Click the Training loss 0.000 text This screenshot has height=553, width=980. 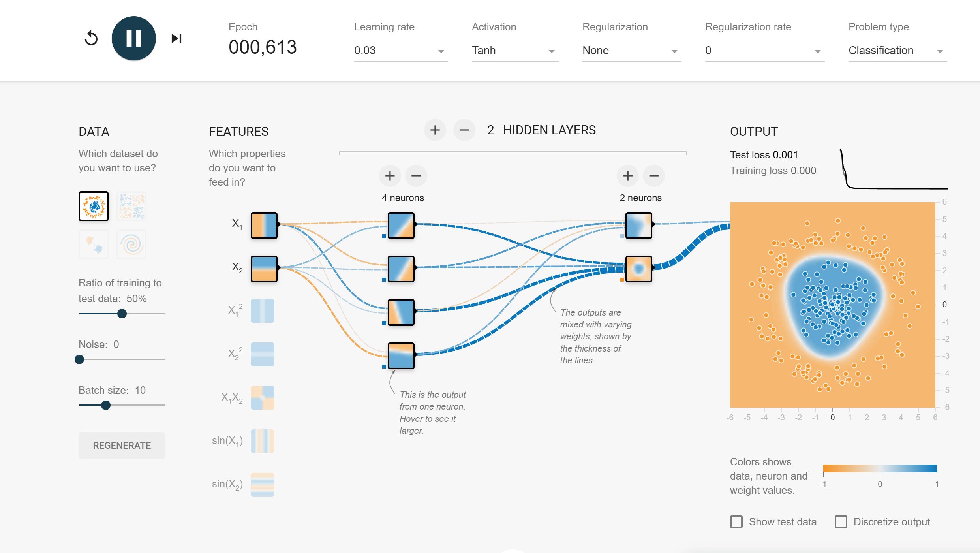pyautogui.click(x=773, y=171)
